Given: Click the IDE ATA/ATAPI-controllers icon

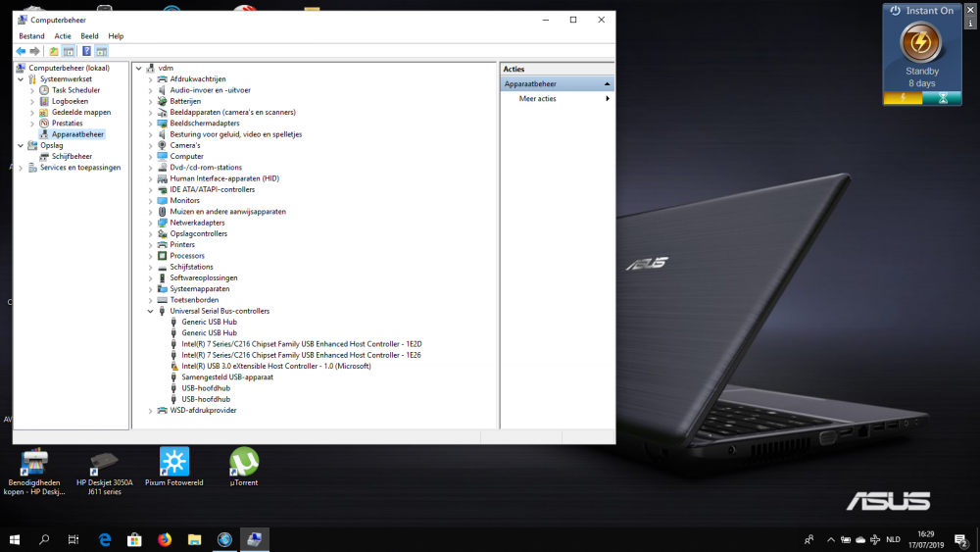Looking at the screenshot, I should pyautogui.click(x=162, y=189).
